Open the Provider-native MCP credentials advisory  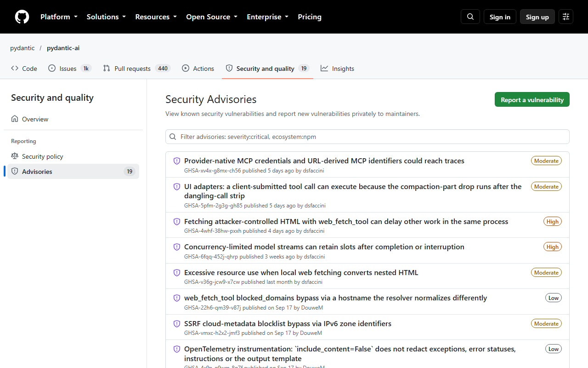[x=324, y=161]
